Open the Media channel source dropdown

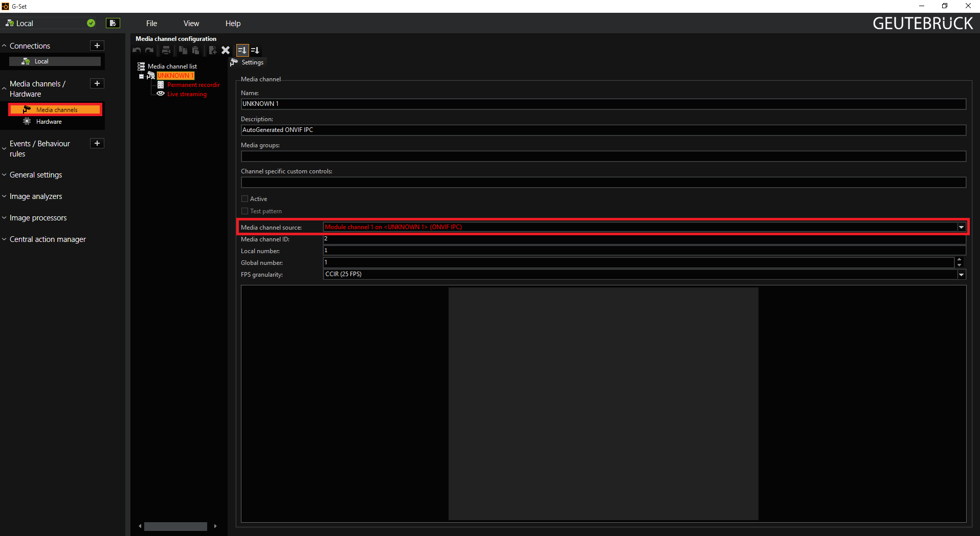(961, 227)
